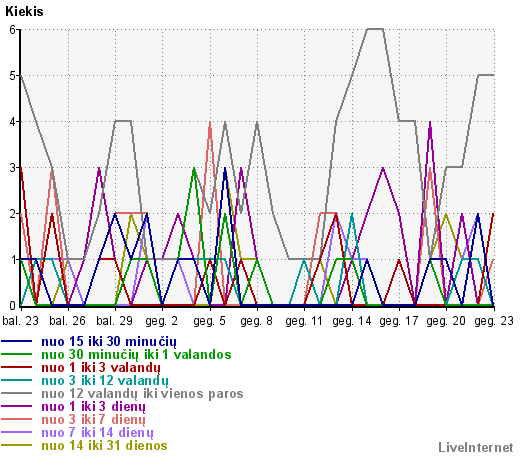Click the 'geg. 11' date label

304,321
